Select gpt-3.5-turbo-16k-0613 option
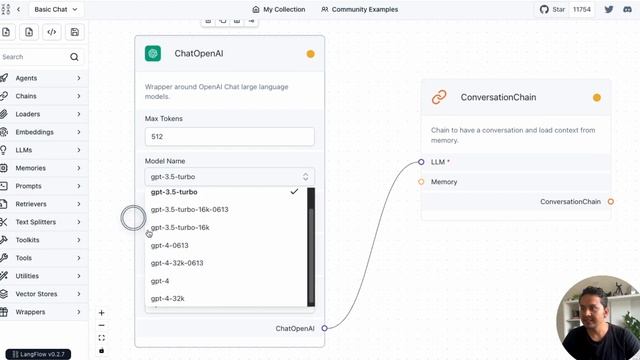640x360 pixels. pyautogui.click(x=226, y=209)
